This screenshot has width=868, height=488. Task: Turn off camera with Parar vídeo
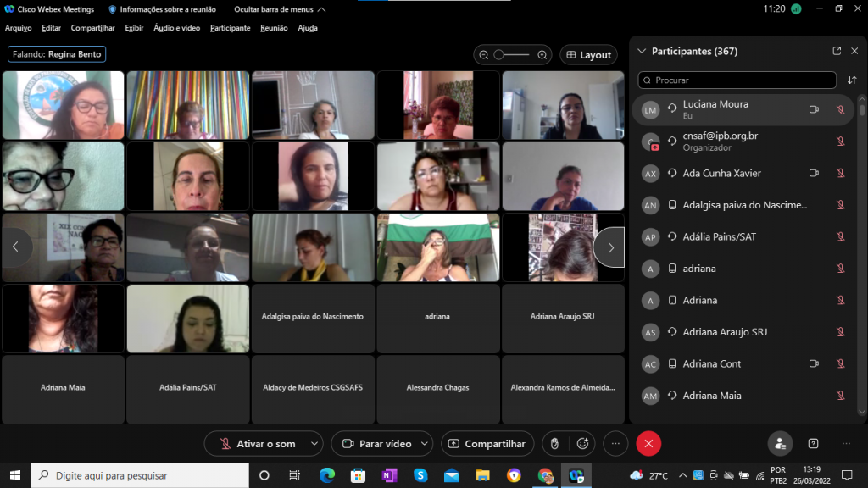(376, 443)
